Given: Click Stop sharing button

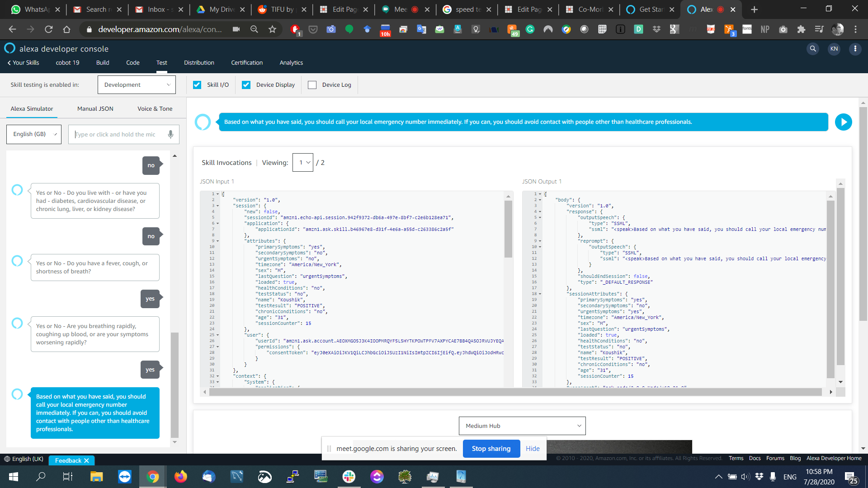Looking at the screenshot, I should point(491,449).
